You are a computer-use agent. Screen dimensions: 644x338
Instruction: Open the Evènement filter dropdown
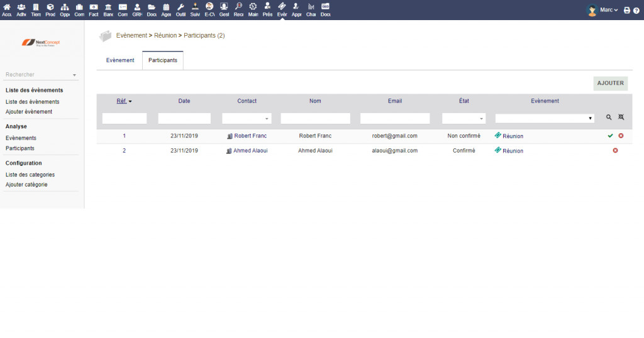coord(545,118)
